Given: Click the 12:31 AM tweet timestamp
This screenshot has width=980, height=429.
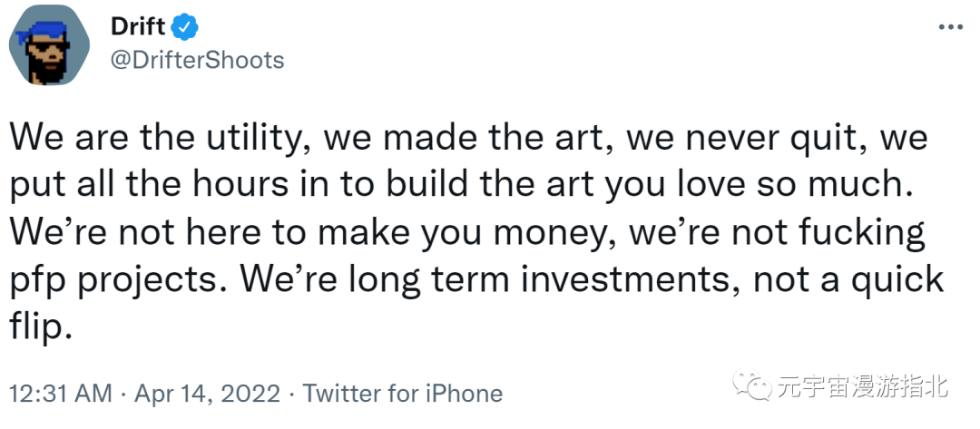Looking at the screenshot, I should (x=62, y=394).
